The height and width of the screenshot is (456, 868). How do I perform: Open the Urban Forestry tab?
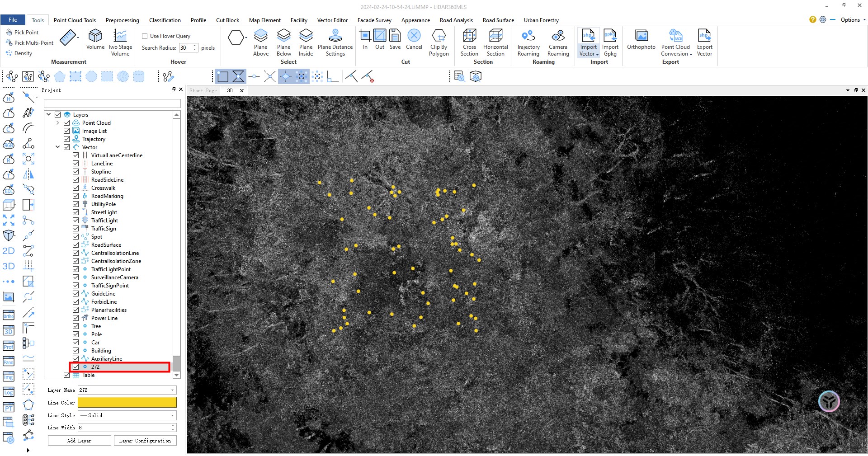tap(541, 20)
